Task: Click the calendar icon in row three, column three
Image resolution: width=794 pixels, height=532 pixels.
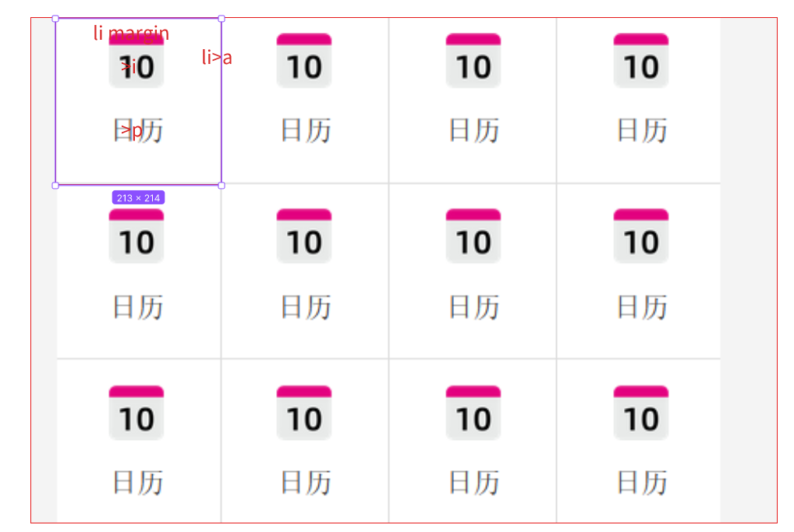Action: (473, 413)
